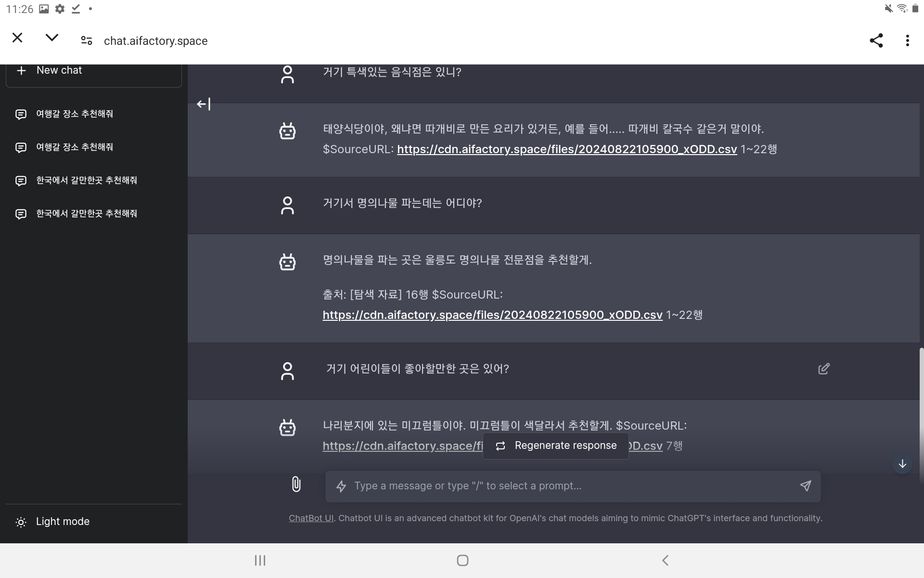
Task: Click the scroll-to-bottom arrow button
Action: [902, 464]
